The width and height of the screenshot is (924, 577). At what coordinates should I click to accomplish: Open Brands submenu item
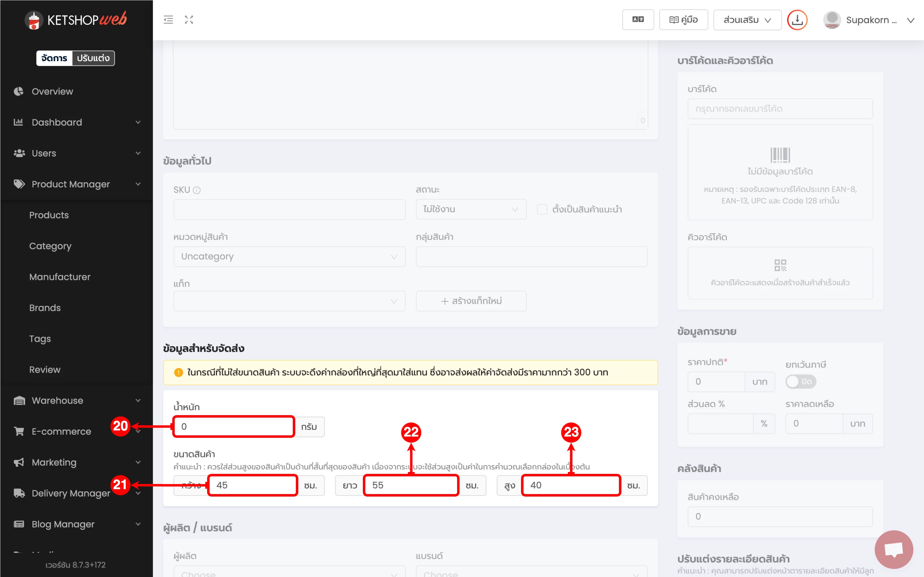[x=45, y=307]
